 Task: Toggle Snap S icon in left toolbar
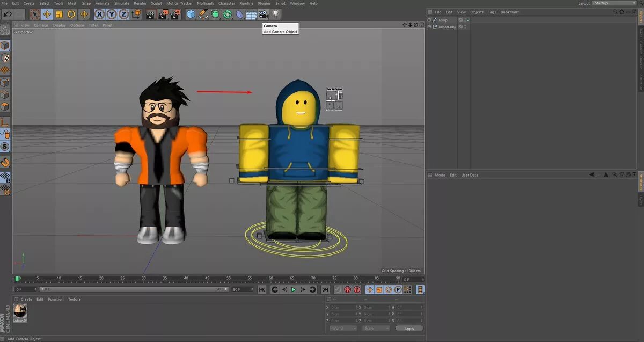pyautogui.click(x=5, y=147)
